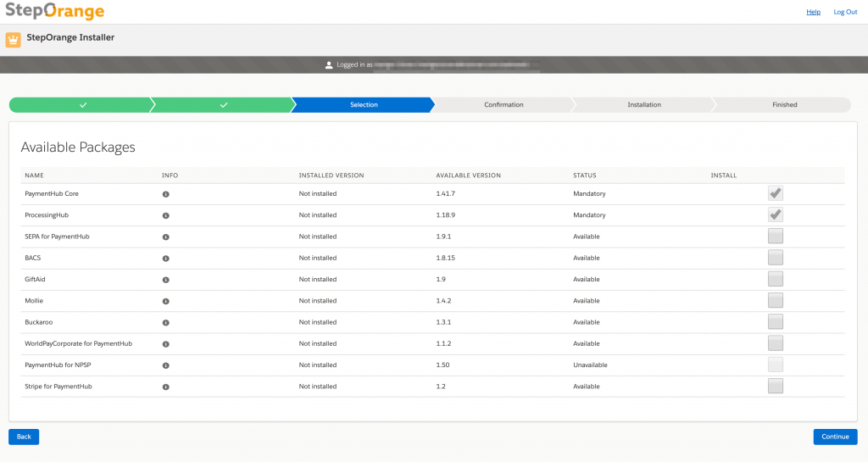Click info icon for ProcessingHub
868x462 pixels.
point(165,215)
